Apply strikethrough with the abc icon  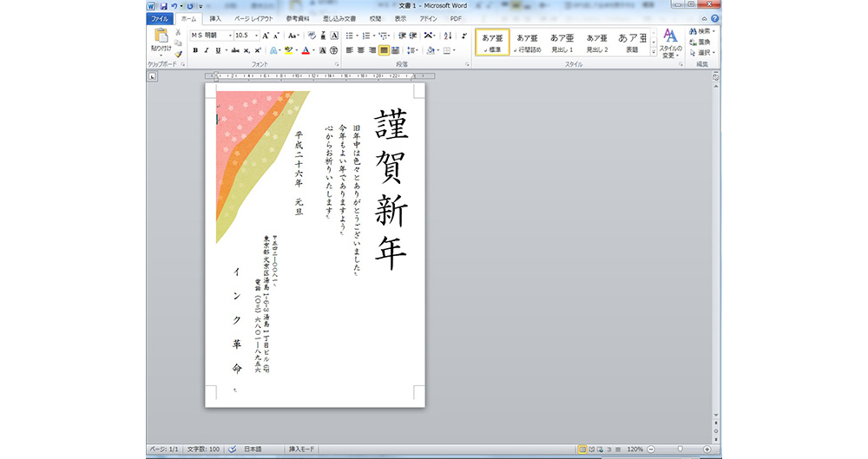coord(235,50)
